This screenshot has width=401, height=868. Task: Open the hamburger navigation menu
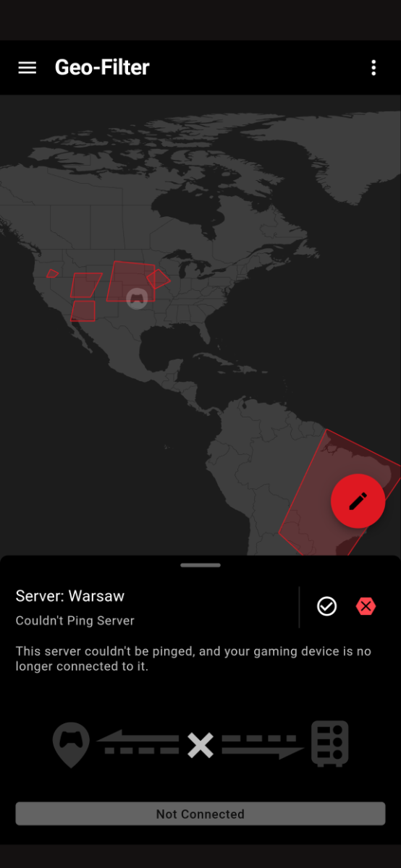tap(27, 67)
